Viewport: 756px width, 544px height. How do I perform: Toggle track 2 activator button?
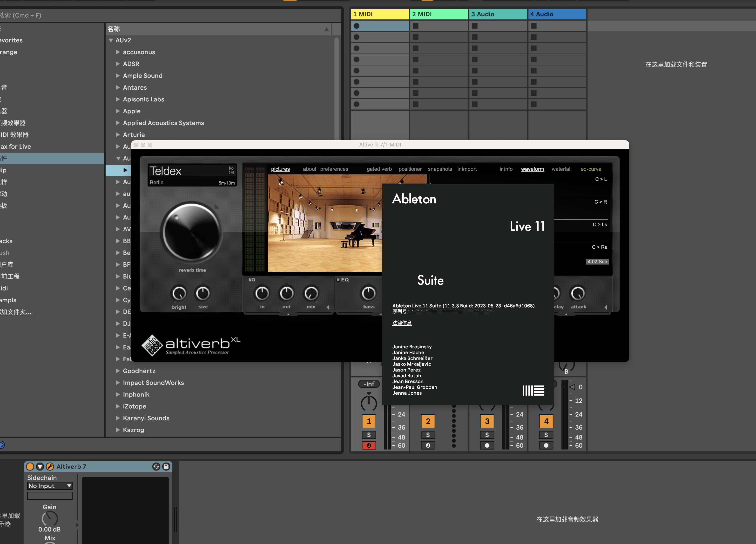(428, 421)
